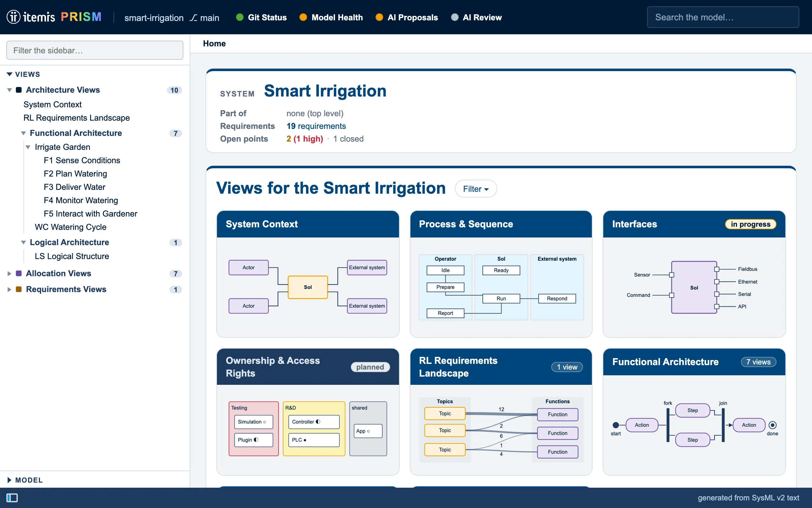
Task: Click the brown Requirements Views color square
Action: point(19,289)
